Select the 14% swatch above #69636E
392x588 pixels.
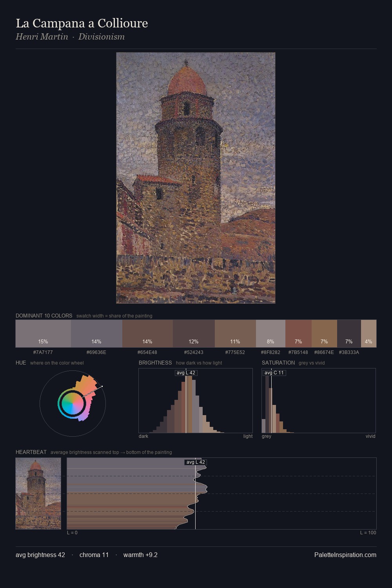click(96, 334)
